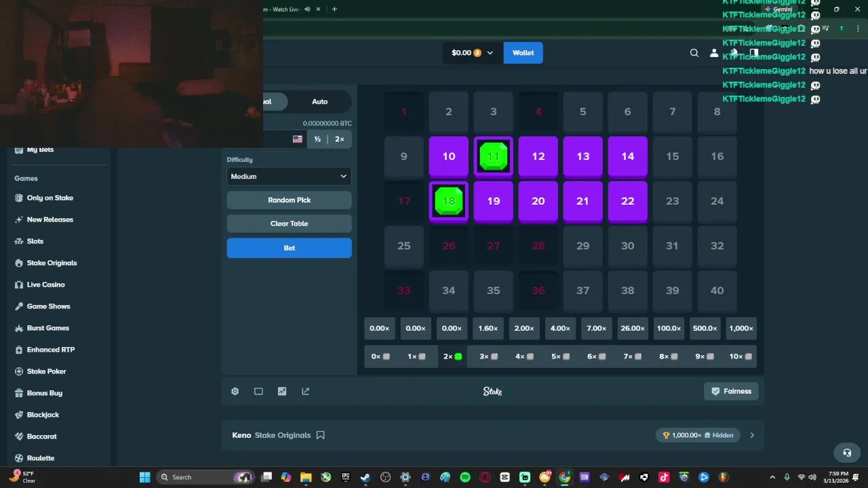Screen dimensions: 868x488
Task: Click the Stake logo below the game
Action: click(493, 391)
